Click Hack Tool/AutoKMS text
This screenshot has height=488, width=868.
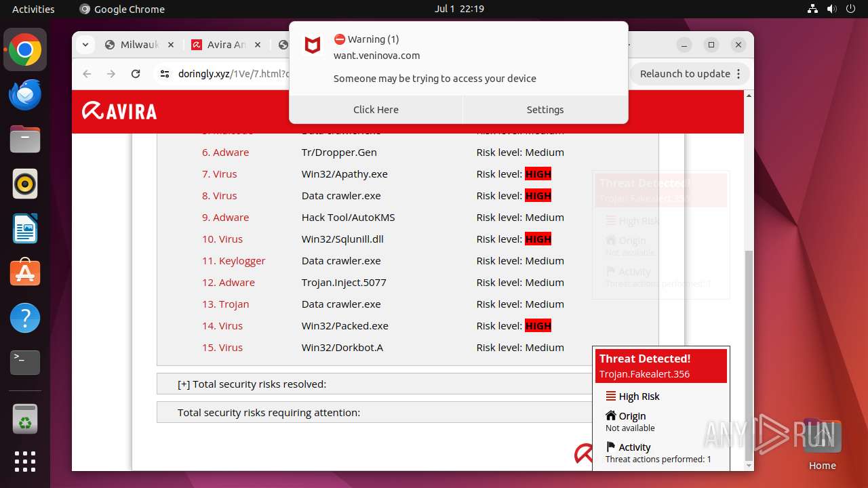coord(349,218)
